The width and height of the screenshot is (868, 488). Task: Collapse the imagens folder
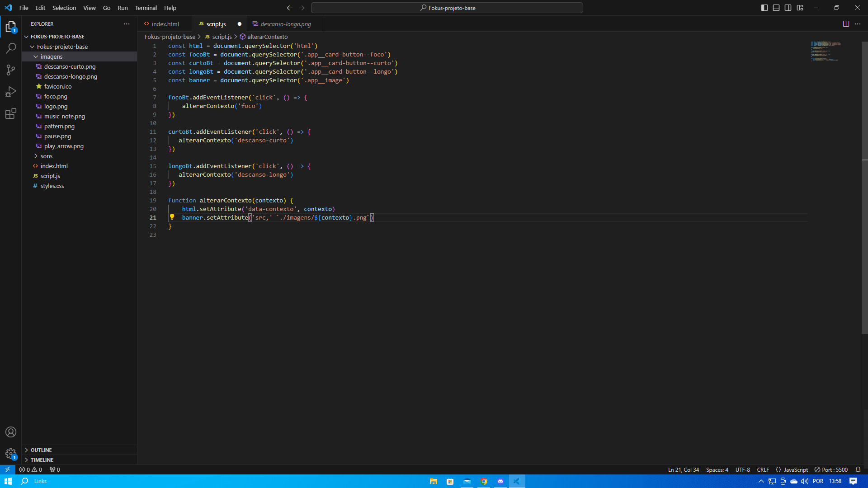pos(79,56)
